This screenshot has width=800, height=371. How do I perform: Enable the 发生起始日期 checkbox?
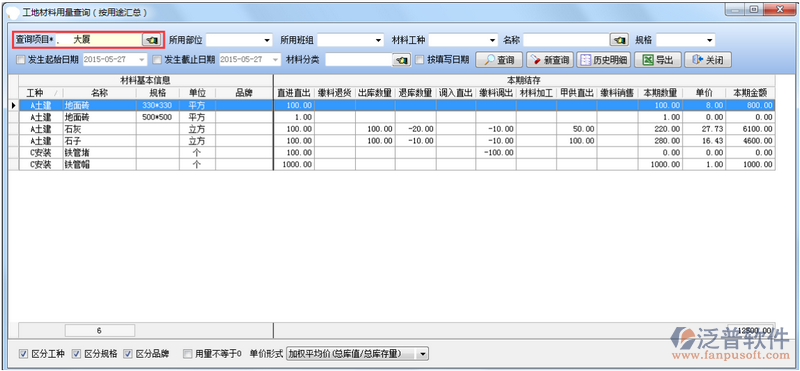pos(20,60)
